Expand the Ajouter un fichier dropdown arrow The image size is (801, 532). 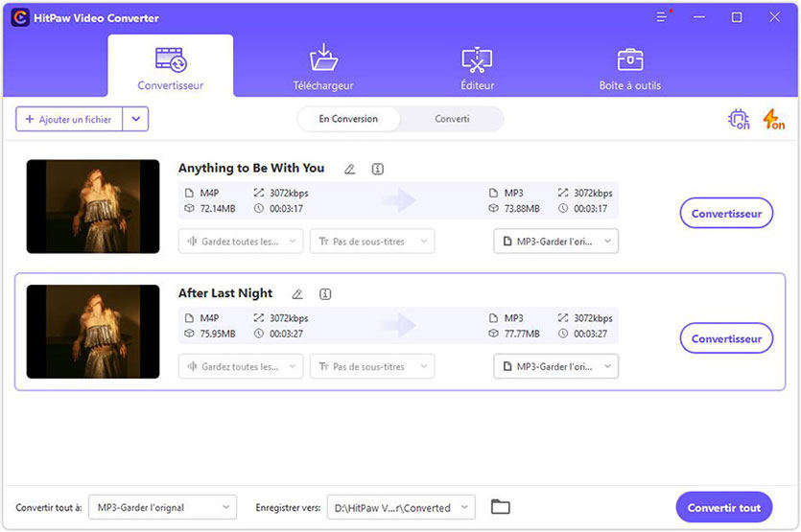136,119
